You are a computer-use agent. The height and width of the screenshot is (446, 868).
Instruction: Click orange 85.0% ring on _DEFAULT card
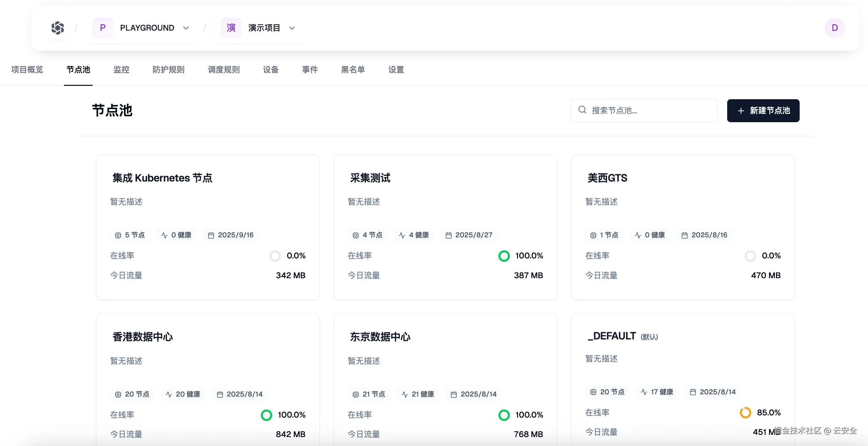pyautogui.click(x=745, y=413)
